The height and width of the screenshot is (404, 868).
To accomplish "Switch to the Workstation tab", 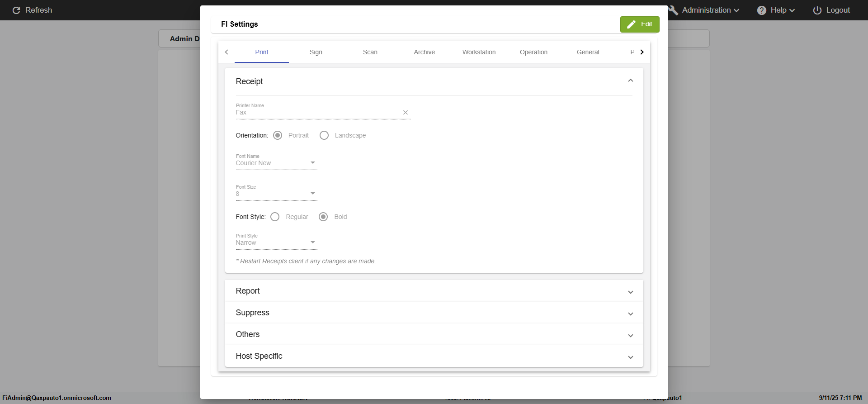I will pyautogui.click(x=479, y=52).
